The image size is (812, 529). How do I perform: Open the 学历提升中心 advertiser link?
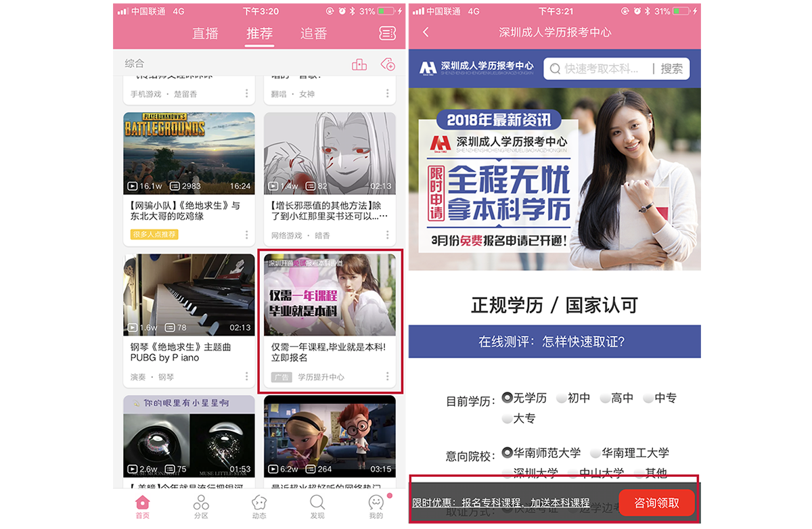(x=321, y=377)
